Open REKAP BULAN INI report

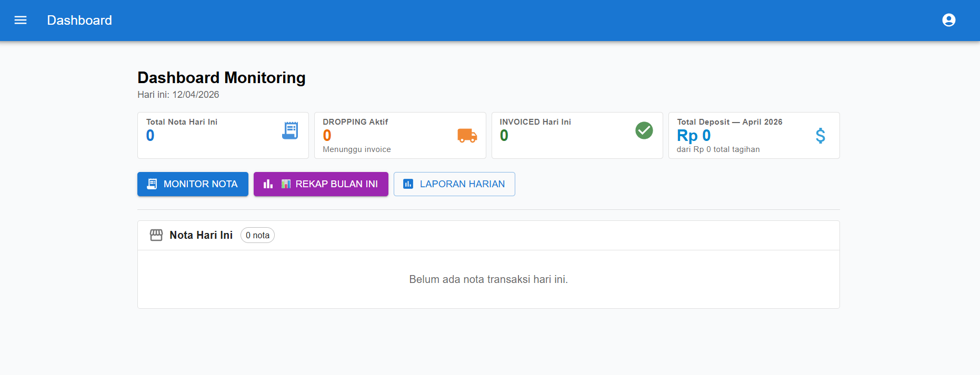click(321, 184)
